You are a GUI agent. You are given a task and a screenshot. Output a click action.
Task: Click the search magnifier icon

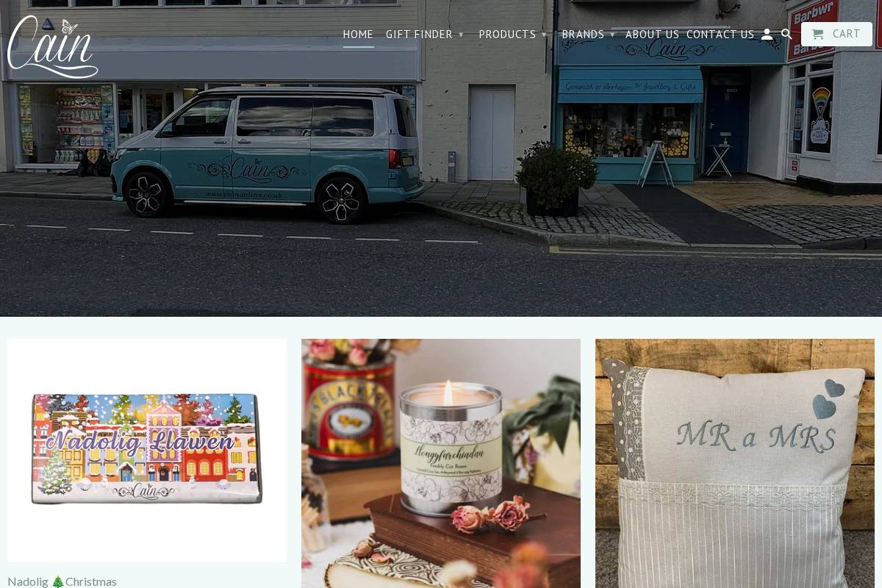tap(786, 34)
